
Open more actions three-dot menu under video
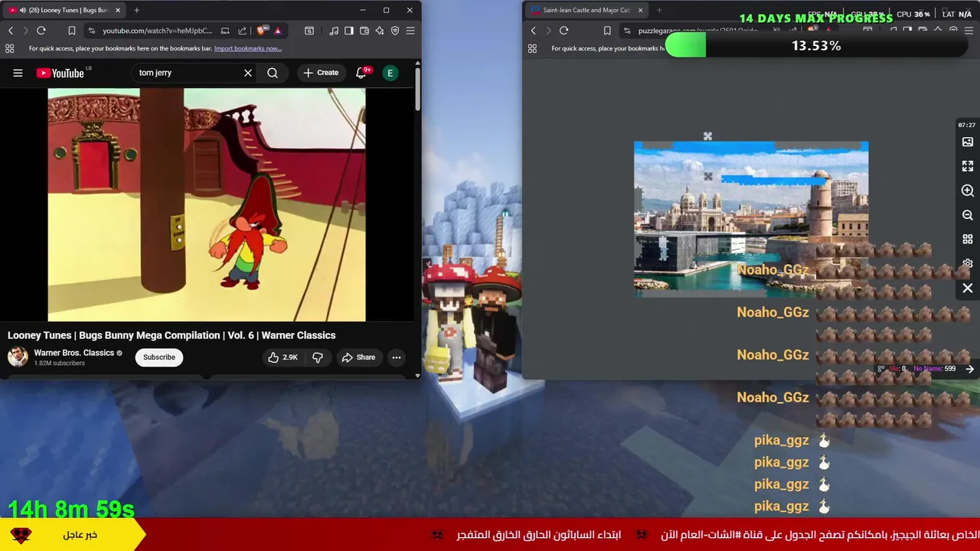pyautogui.click(x=397, y=357)
